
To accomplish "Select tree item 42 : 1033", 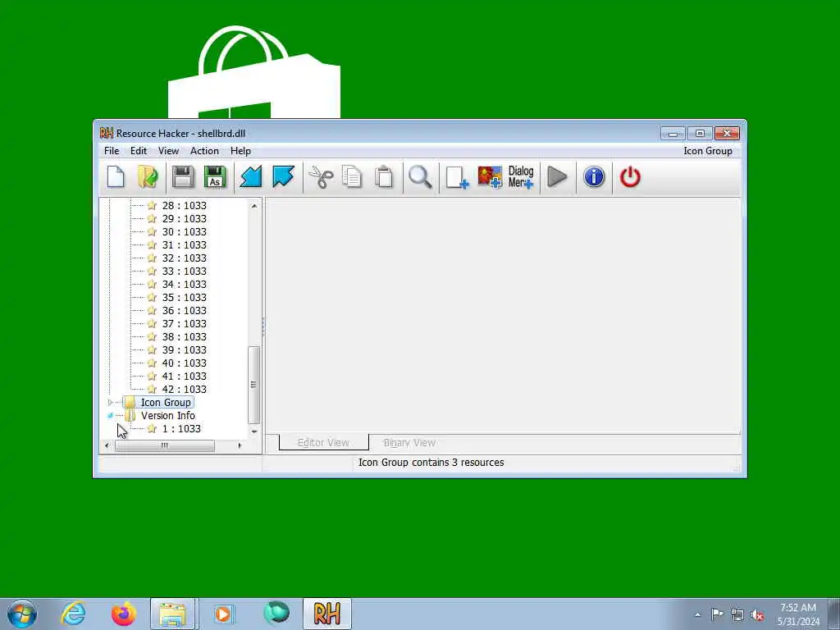I will coord(185,390).
